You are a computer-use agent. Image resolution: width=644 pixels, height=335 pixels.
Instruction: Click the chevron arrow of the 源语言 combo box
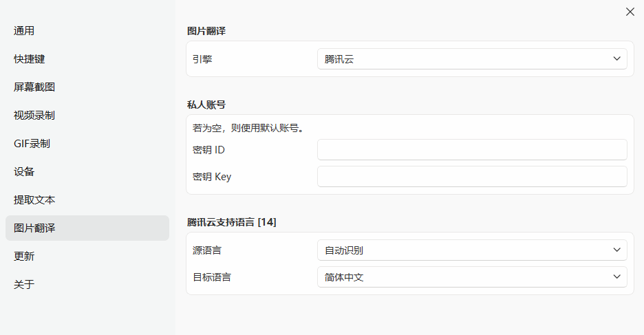pos(616,250)
